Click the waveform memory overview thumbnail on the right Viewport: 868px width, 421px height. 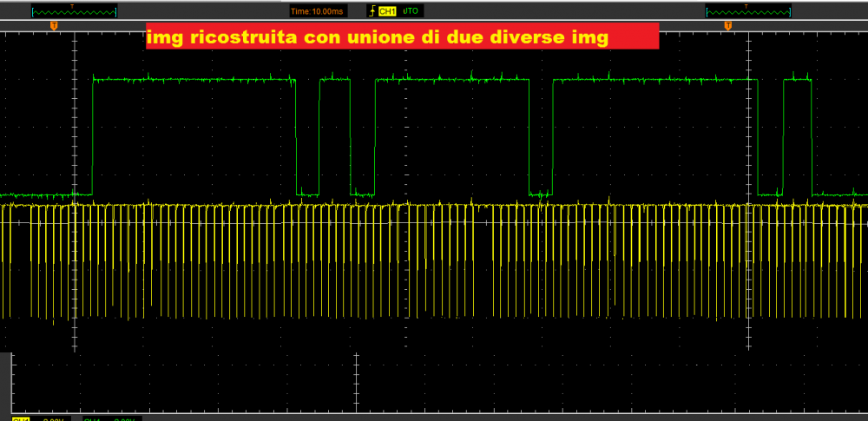(748, 10)
